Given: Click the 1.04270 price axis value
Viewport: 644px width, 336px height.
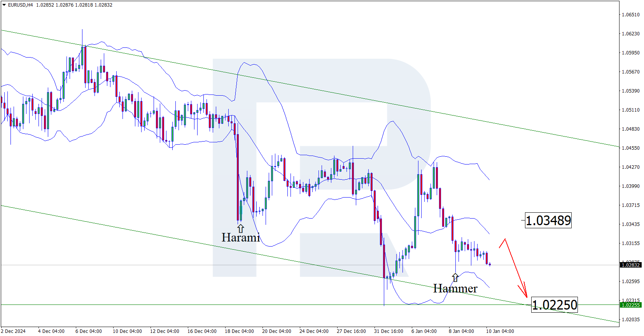Looking at the screenshot, I should coord(630,167).
